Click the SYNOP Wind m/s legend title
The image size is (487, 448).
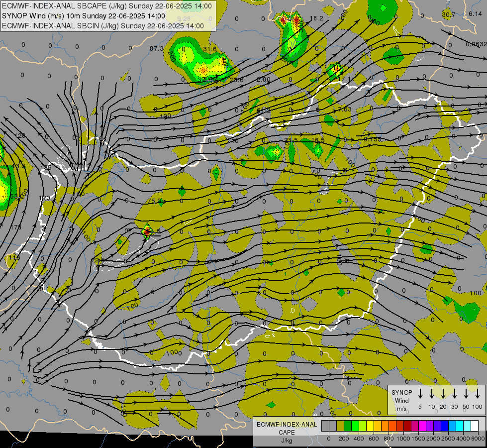coord(401,400)
